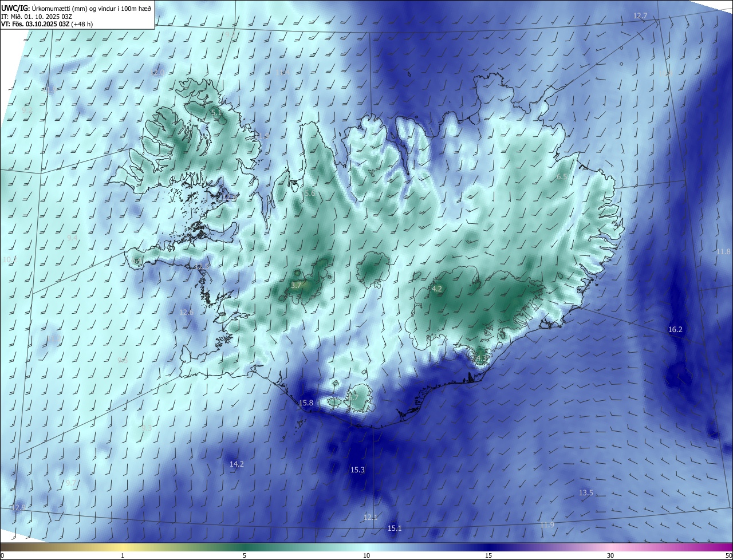The height and width of the screenshot is (560, 733).
Task: Click the 5 tick on the color scale
Action: (245, 556)
